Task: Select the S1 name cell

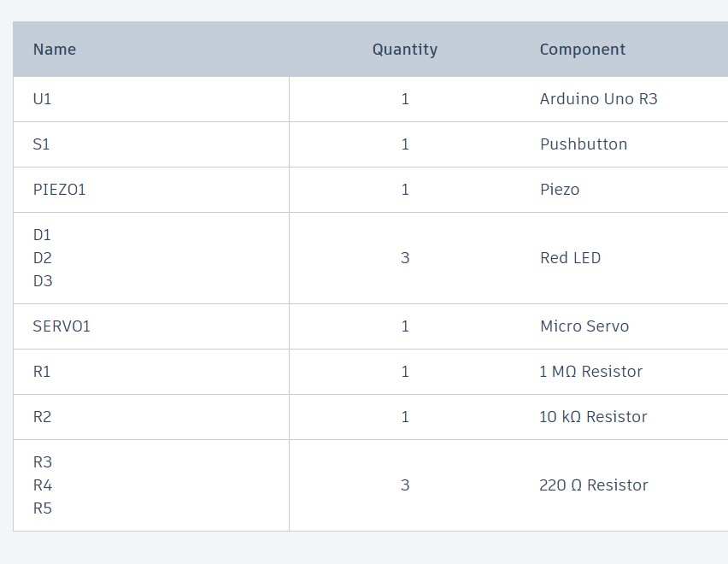Action: pyautogui.click(x=151, y=144)
